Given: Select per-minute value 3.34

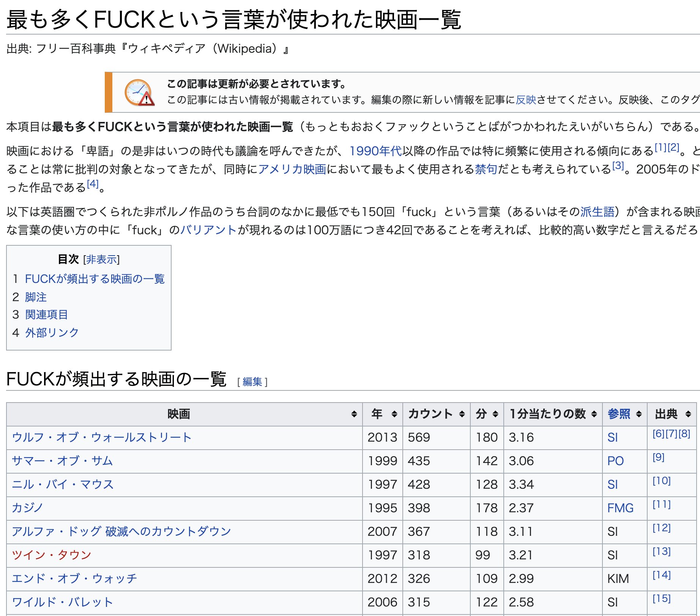Looking at the screenshot, I should (x=522, y=485).
